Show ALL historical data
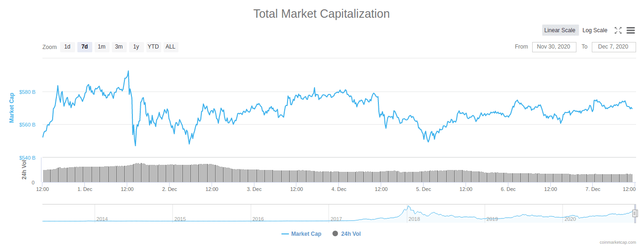 [x=171, y=47]
